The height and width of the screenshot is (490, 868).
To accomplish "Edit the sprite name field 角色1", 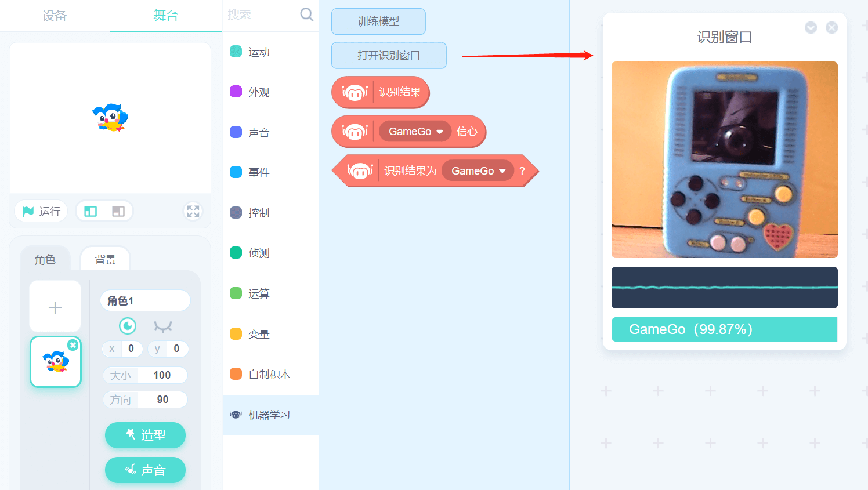I will tap(145, 300).
